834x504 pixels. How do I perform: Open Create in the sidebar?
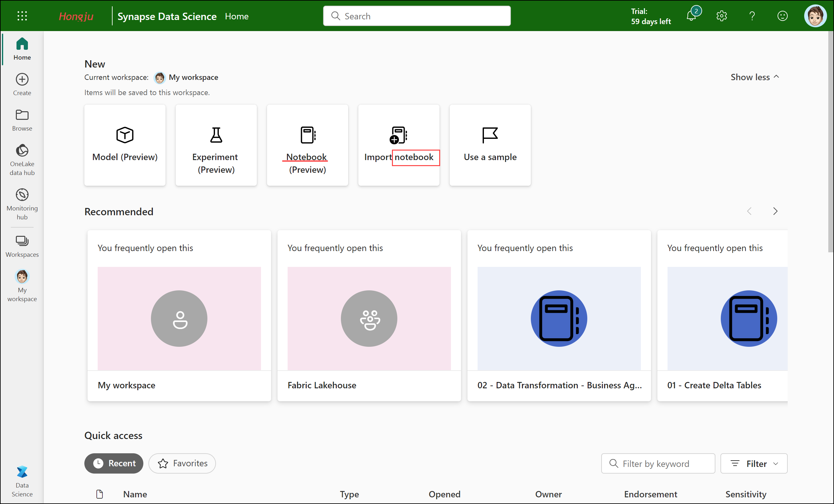coord(22,85)
